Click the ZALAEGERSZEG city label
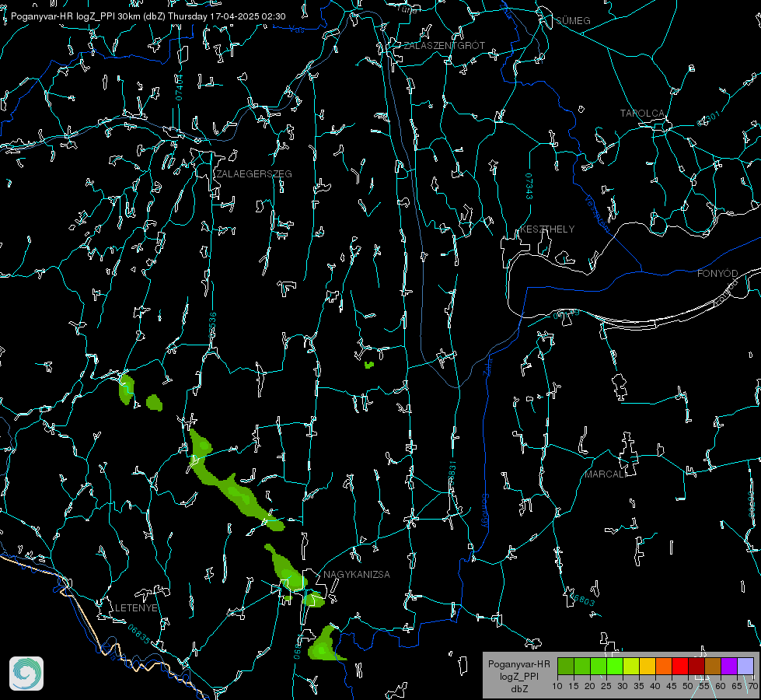The height and width of the screenshot is (700, 761). pos(254,174)
